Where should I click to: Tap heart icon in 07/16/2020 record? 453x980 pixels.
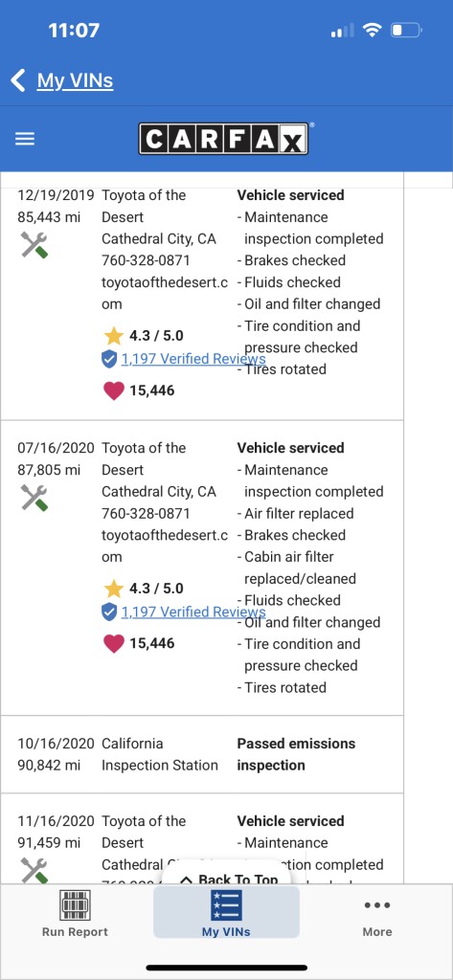pyautogui.click(x=113, y=644)
